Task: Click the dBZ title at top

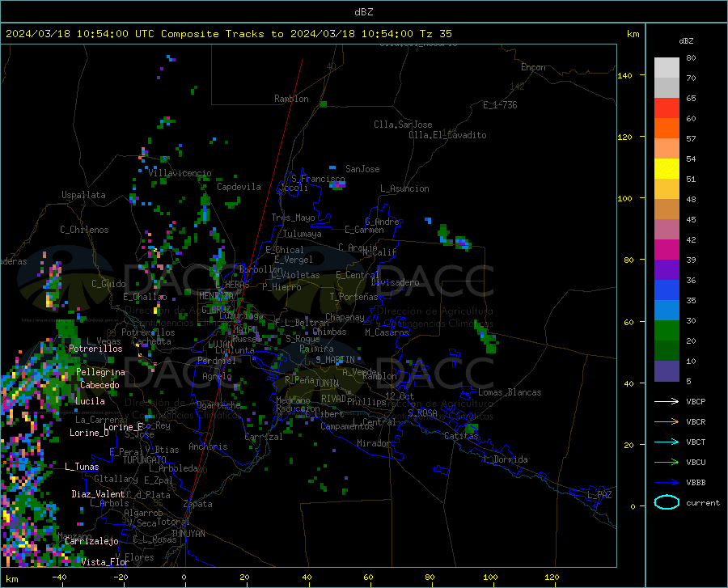Action: pyautogui.click(x=363, y=12)
